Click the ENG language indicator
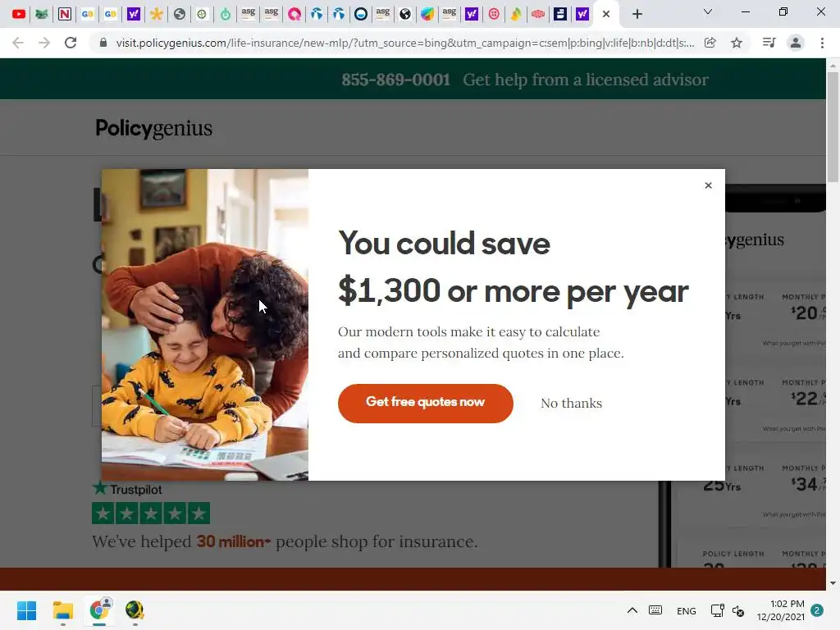The width and height of the screenshot is (840, 630). click(687, 610)
